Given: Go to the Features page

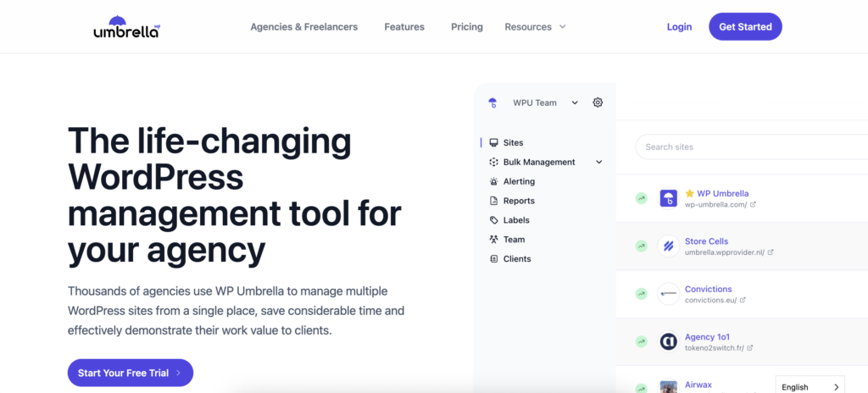Looking at the screenshot, I should pyautogui.click(x=404, y=26).
